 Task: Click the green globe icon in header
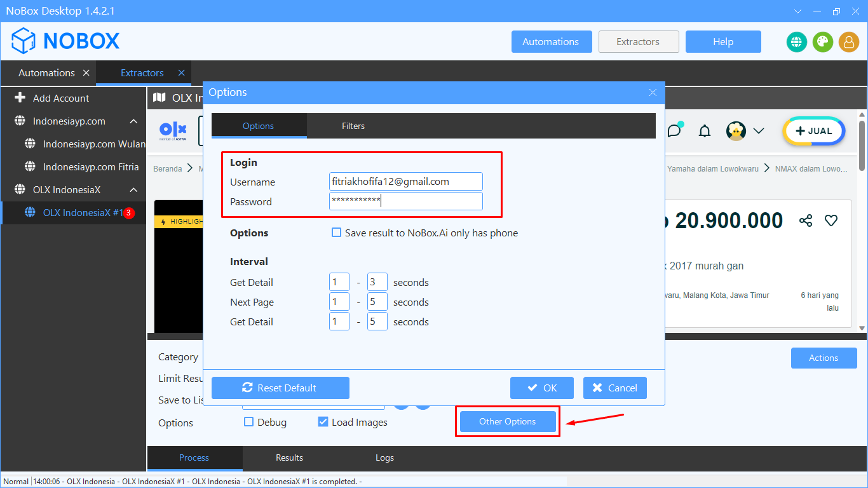click(x=796, y=42)
